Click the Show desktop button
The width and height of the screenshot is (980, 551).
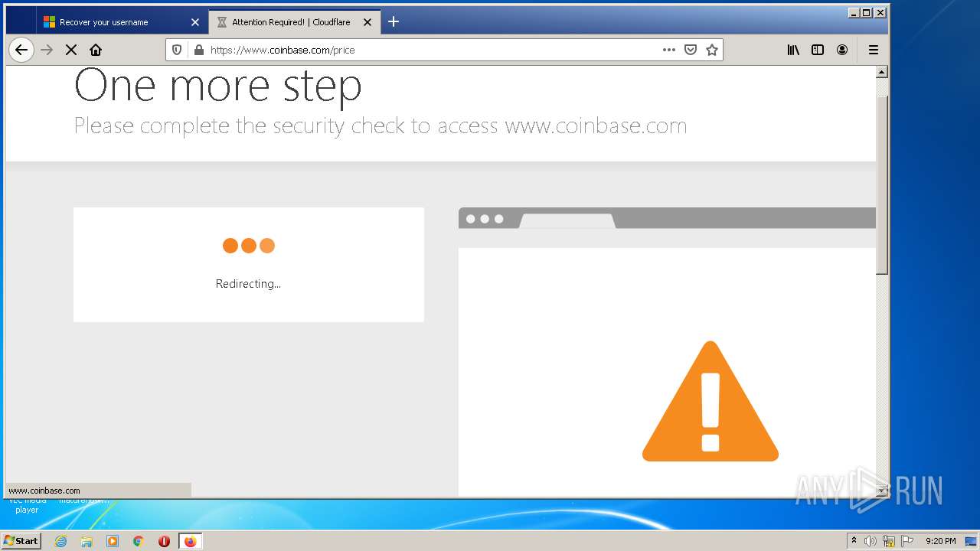click(x=971, y=541)
